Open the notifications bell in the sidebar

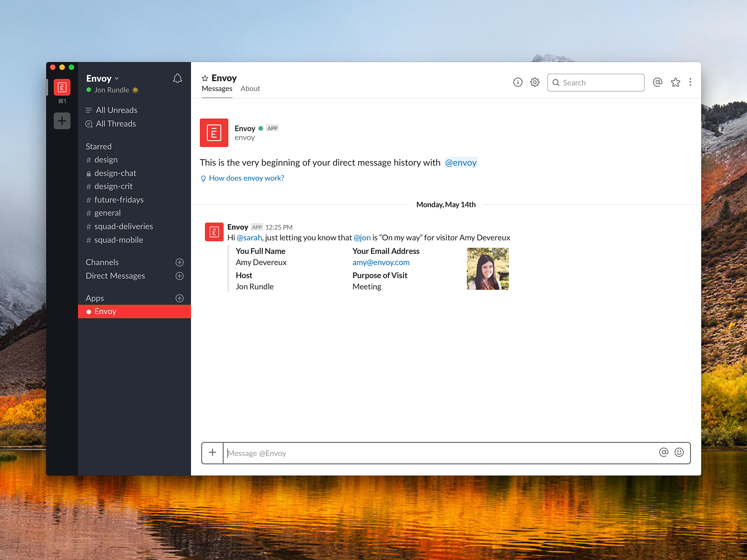pyautogui.click(x=177, y=78)
